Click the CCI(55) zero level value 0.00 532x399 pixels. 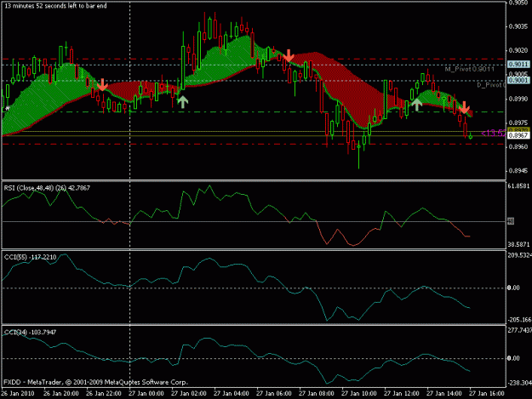click(513, 288)
